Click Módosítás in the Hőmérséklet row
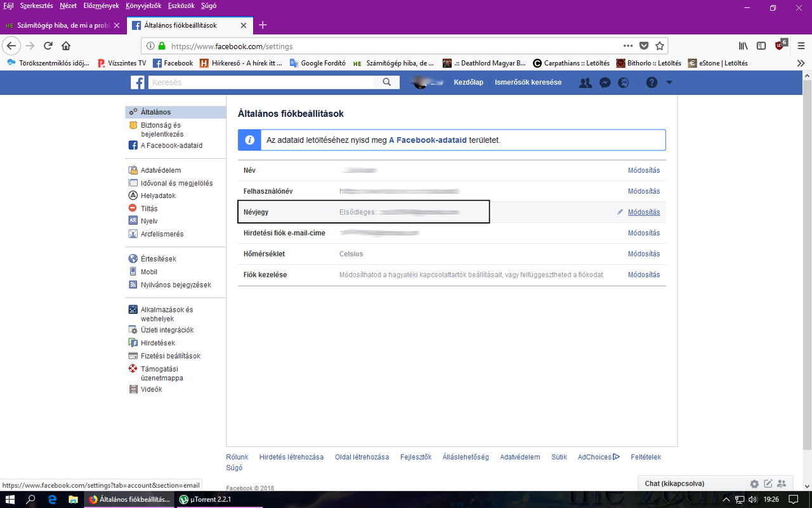This screenshot has width=812, height=508. tap(644, 254)
